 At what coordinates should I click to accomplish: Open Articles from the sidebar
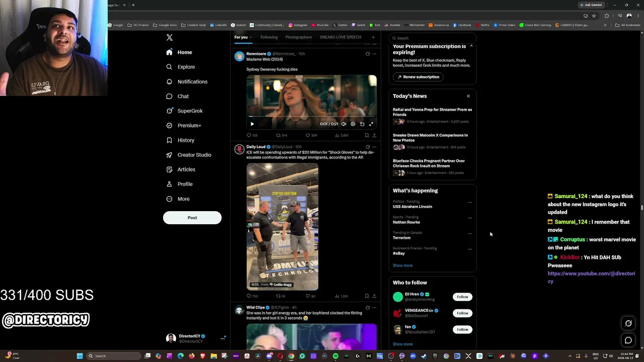(x=181, y=169)
